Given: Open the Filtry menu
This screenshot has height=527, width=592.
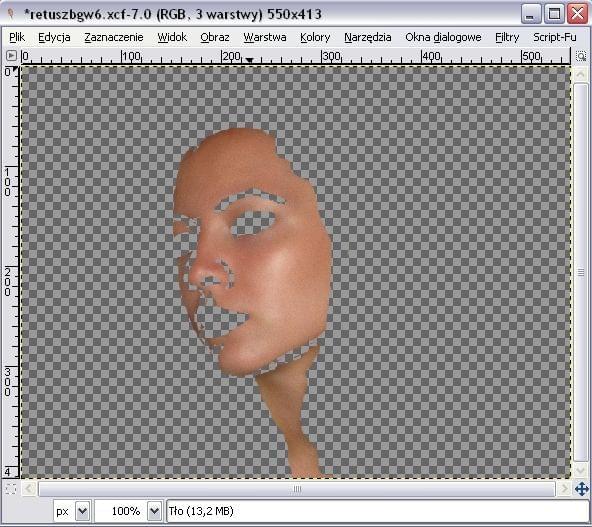Looking at the screenshot, I should point(507,37).
